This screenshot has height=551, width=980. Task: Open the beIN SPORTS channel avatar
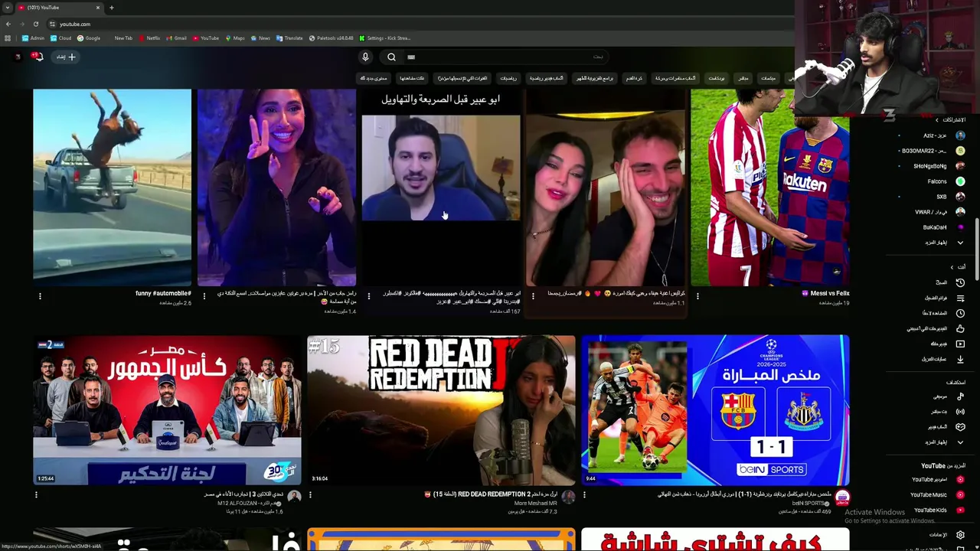point(842,497)
